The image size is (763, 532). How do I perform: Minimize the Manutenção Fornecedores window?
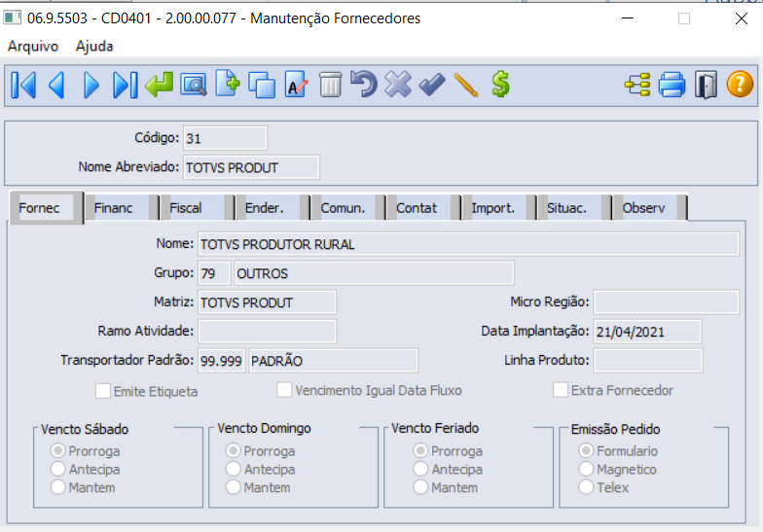628,18
